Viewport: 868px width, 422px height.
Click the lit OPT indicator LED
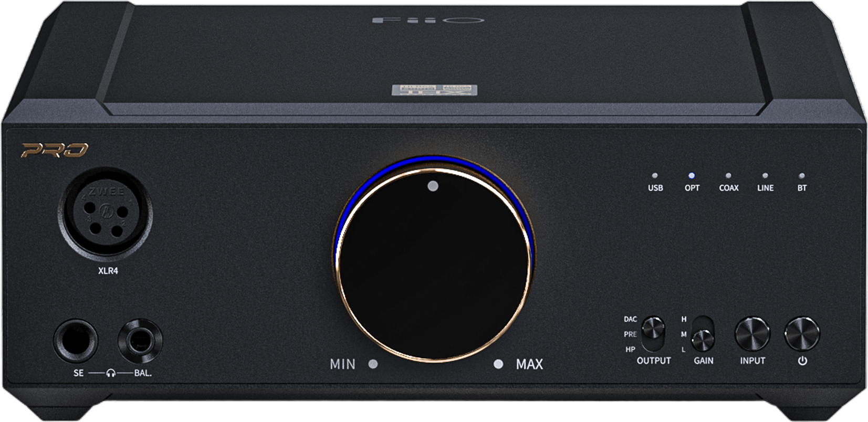692,176
